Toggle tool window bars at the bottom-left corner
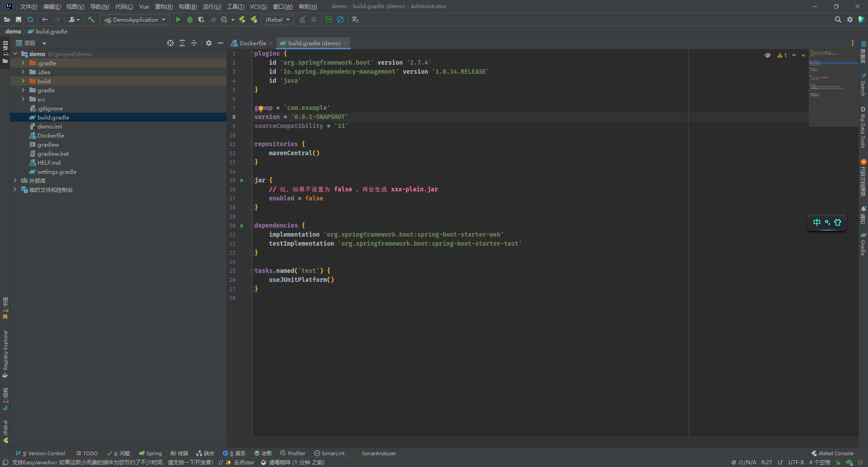868x467 pixels. (x=5, y=462)
